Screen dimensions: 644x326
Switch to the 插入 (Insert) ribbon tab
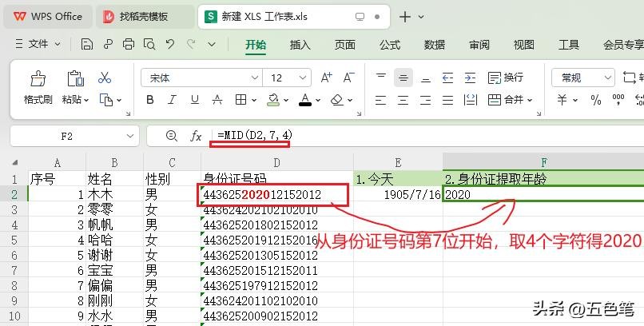click(x=300, y=45)
